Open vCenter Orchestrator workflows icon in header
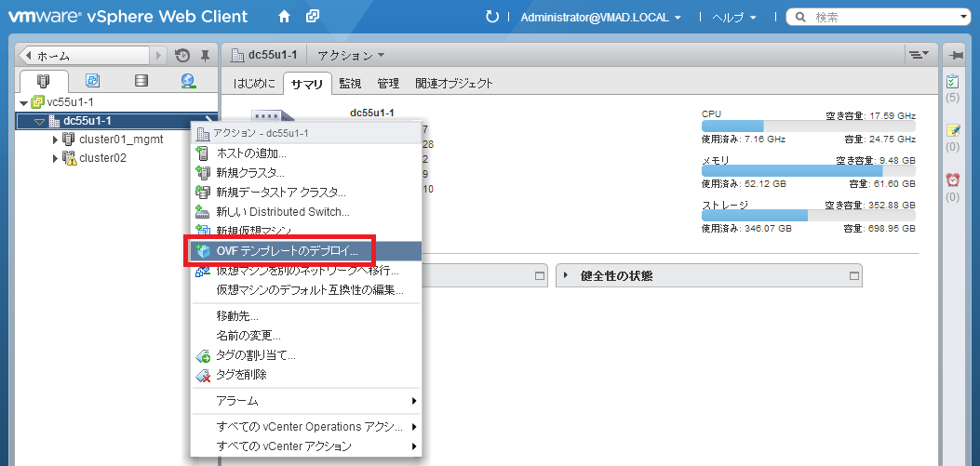Image resolution: width=980 pixels, height=466 pixels. click(313, 17)
